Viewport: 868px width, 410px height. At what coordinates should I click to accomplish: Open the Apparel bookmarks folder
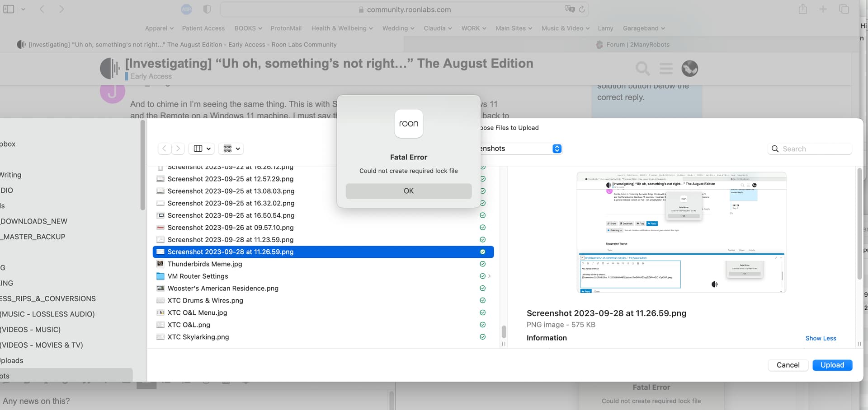pos(159,28)
